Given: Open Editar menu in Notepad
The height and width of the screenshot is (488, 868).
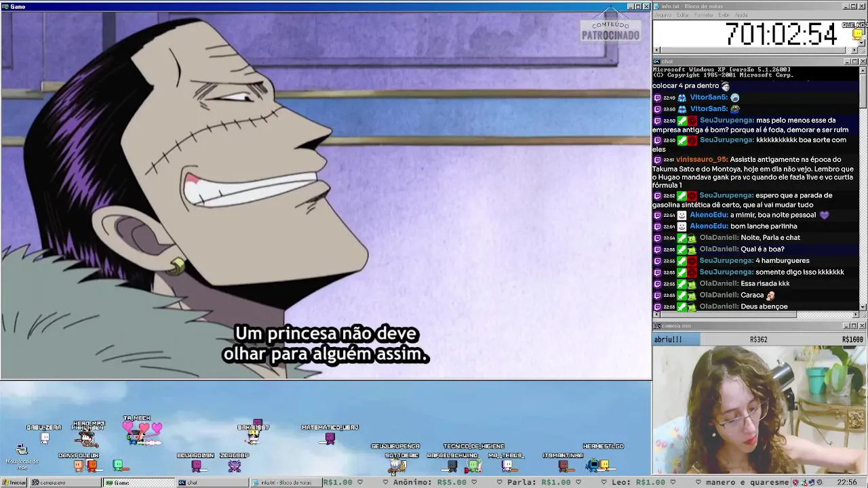Looking at the screenshot, I should tap(683, 15).
